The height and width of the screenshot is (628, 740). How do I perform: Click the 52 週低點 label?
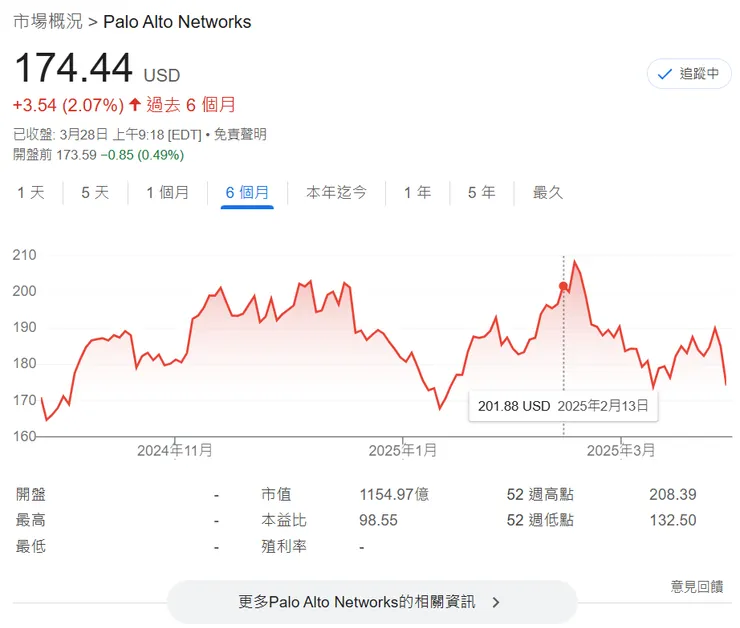point(540,520)
